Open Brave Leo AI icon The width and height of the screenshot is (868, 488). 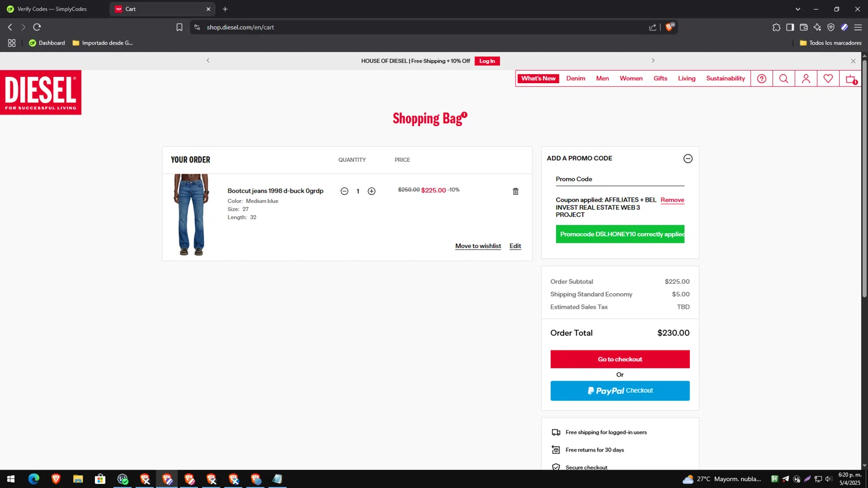pos(817,27)
